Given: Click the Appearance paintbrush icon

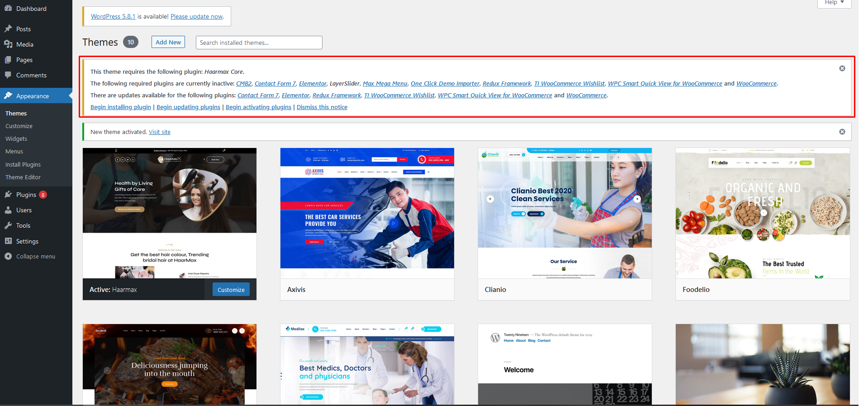Looking at the screenshot, I should click(8, 96).
